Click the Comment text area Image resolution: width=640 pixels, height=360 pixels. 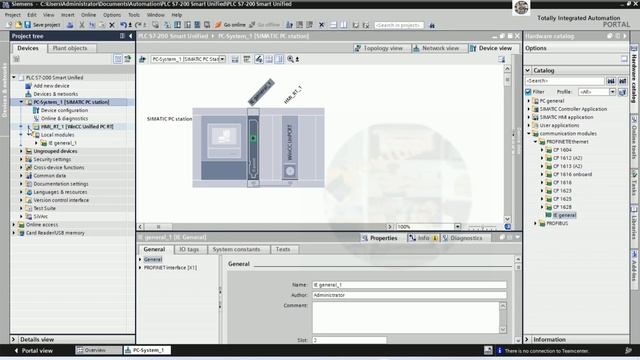[x=406, y=317]
